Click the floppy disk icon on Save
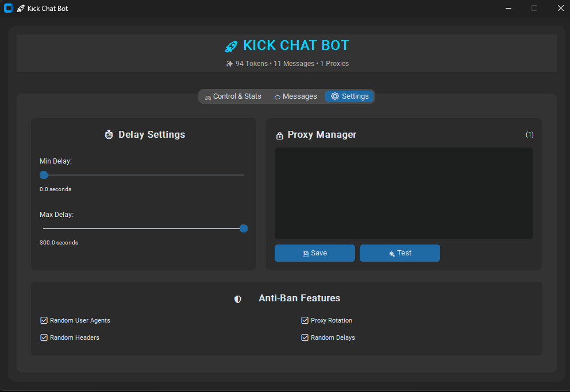 pos(306,254)
